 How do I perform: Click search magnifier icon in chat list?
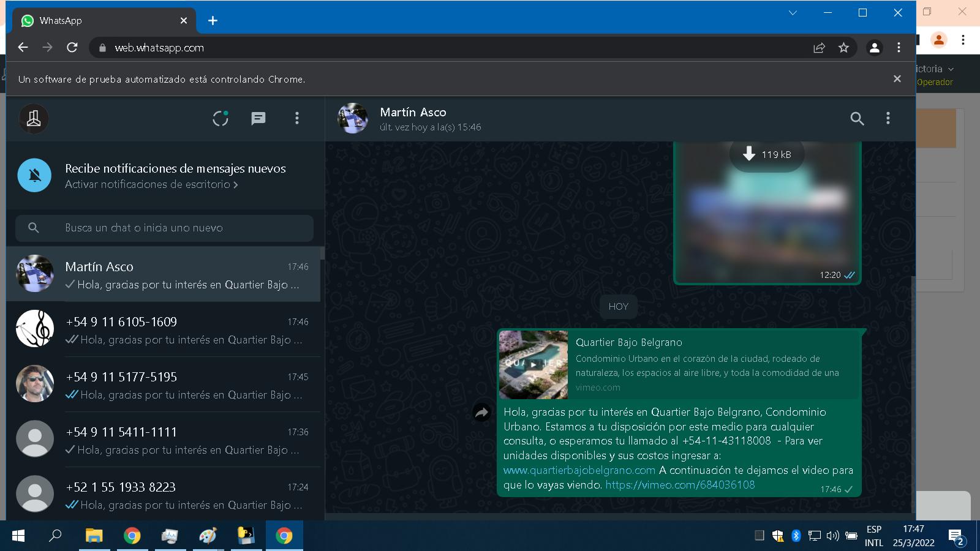click(34, 228)
